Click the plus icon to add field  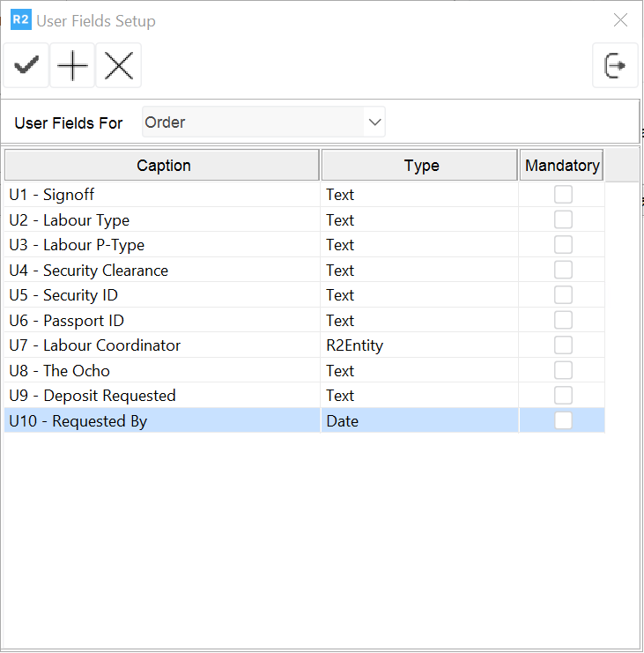click(x=72, y=66)
